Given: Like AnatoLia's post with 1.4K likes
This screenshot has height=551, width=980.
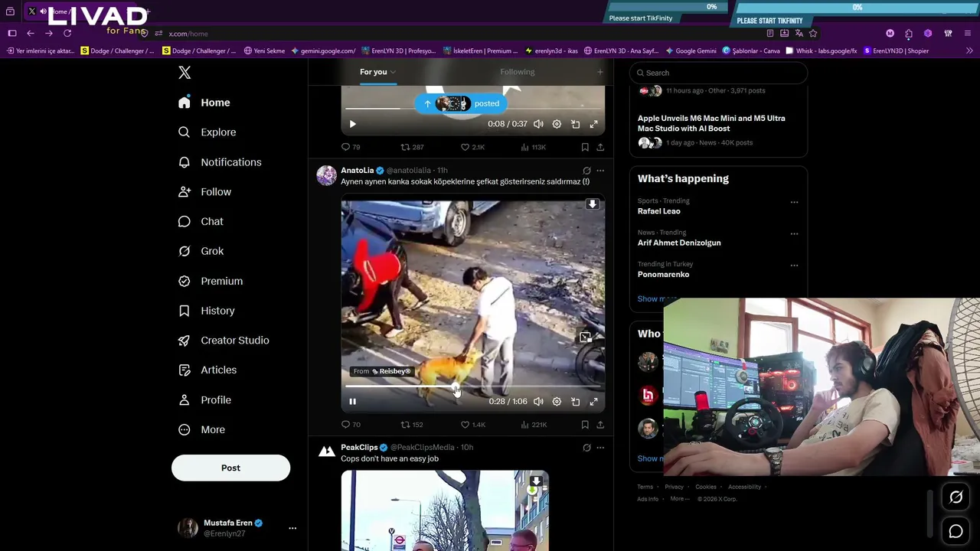Looking at the screenshot, I should point(472,425).
